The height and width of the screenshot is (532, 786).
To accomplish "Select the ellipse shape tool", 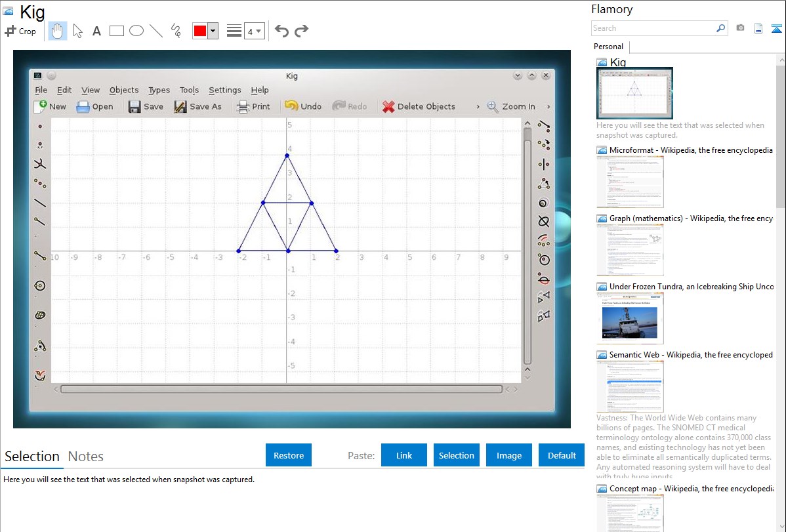I will (136, 31).
